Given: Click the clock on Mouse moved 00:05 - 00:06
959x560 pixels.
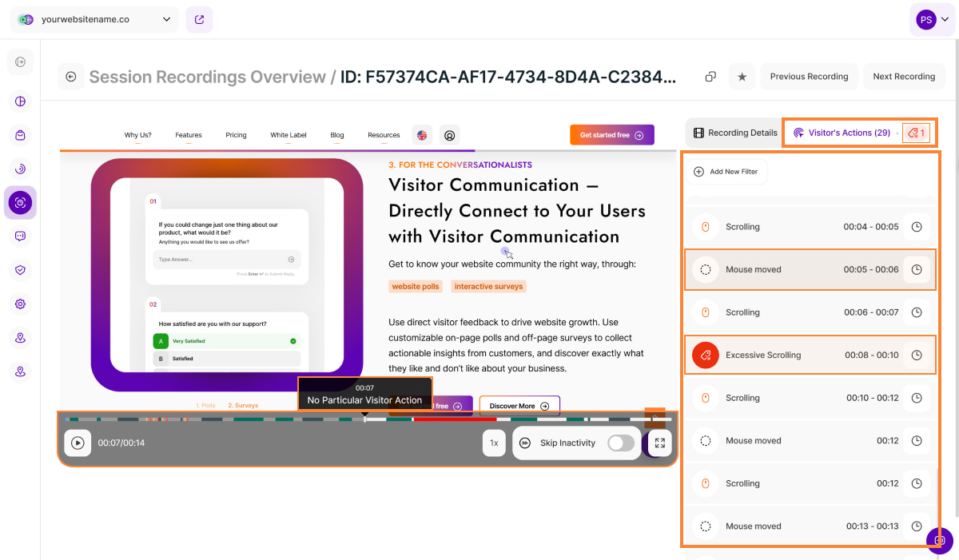Looking at the screenshot, I should pyautogui.click(x=917, y=269).
